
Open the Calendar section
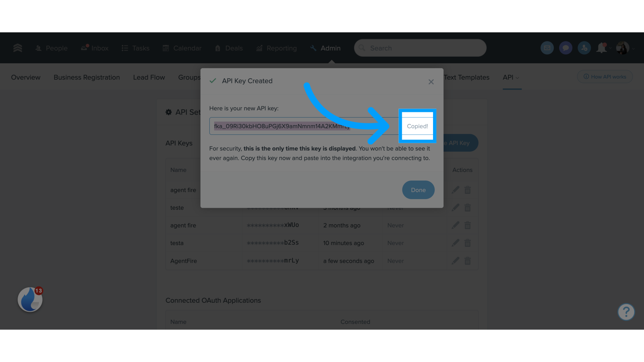pyautogui.click(x=187, y=48)
